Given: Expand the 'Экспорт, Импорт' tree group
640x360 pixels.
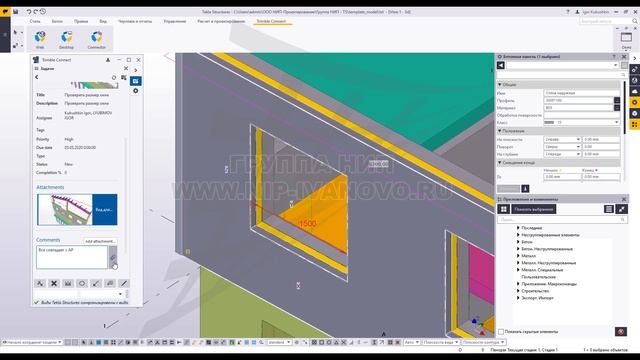Looking at the screenshot, I should pyautogui.click(x=518, y=298).
